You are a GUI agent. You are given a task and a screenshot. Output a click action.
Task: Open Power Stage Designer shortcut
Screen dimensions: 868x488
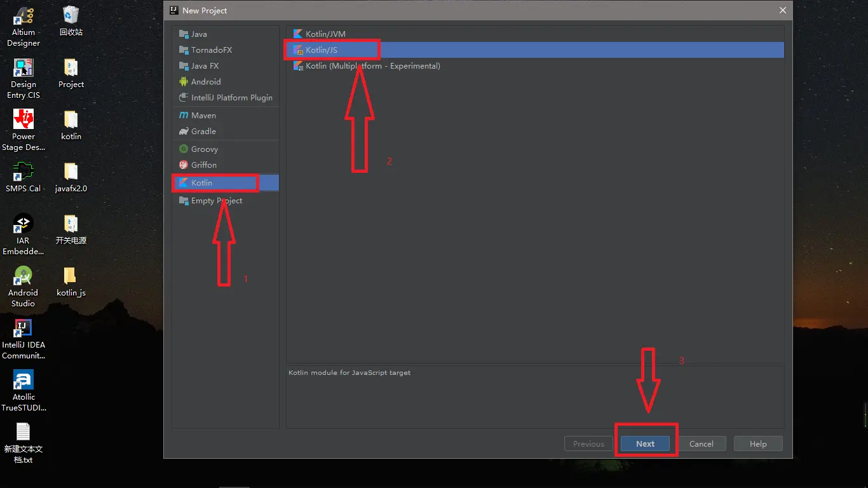24,131
